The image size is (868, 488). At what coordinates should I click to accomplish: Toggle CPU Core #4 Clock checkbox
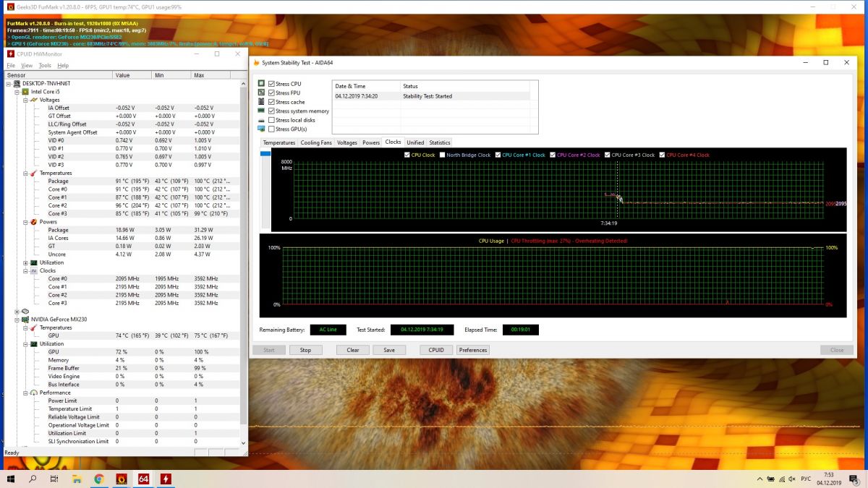(663, 155)
